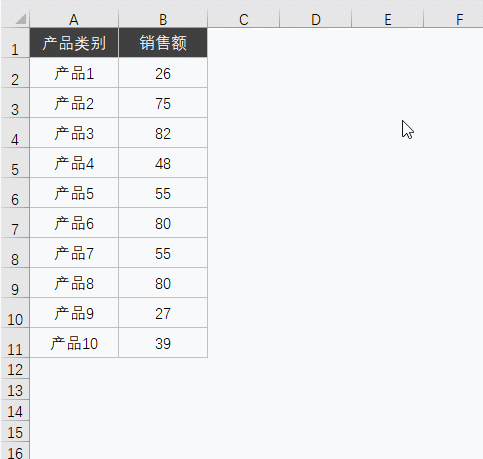Image resolution: width=483 pixels, height=459 pixels.
Task: Select row 3 header
Action: (x=15, y=103)
